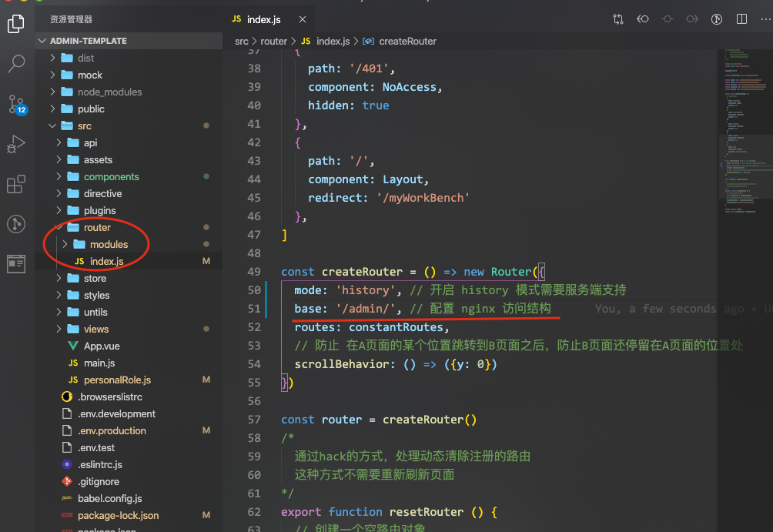Split the editor to the right

[x=741, y=19]
